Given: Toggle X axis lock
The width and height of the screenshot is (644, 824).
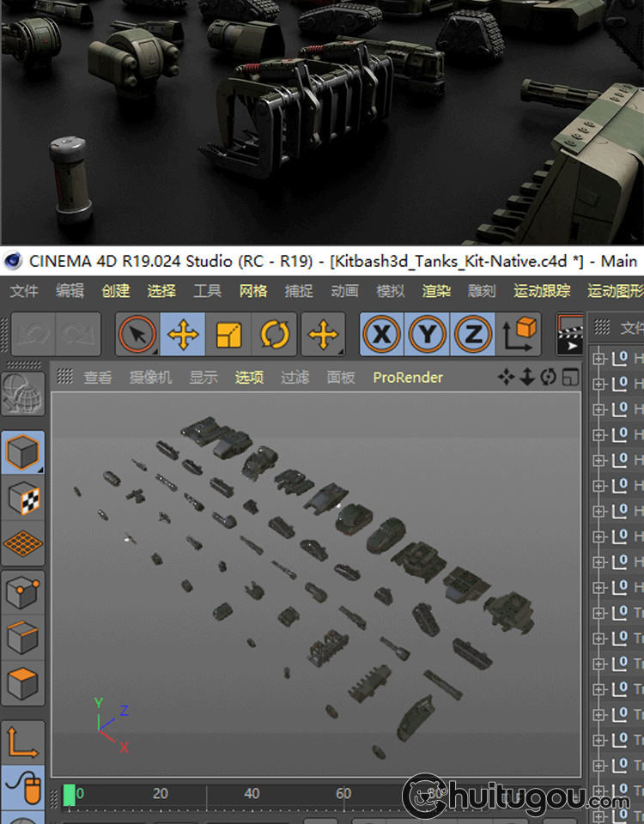Looking at the screenshot, I should (381, 335).
